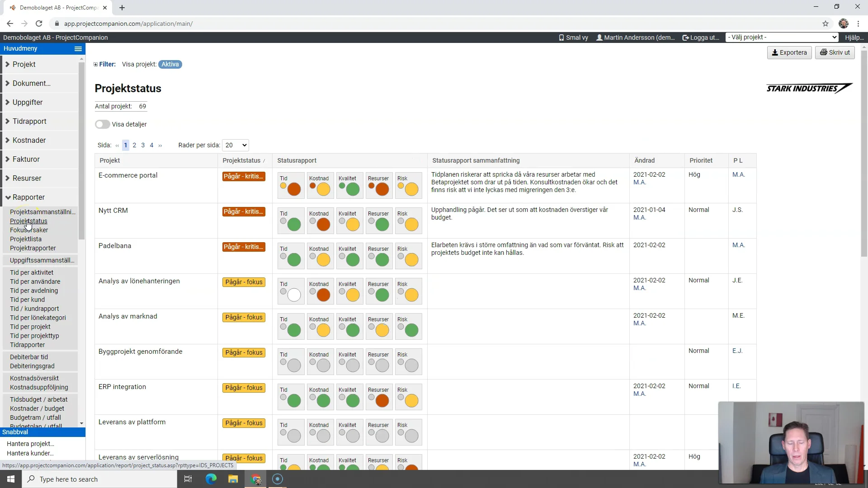Expand the Tidrapport menu section

(40, 122)
